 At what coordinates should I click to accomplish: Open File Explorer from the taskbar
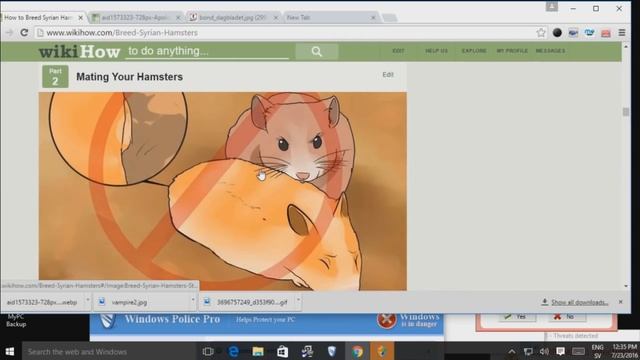click(258, 351)
